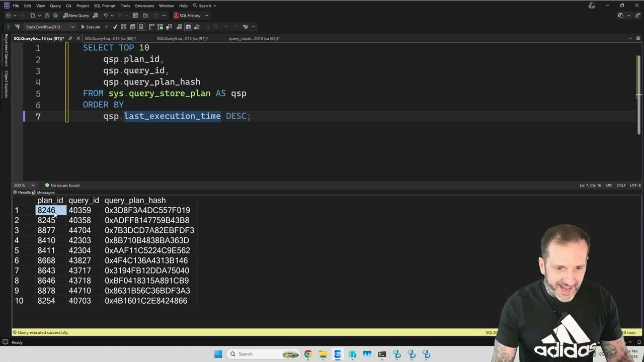Switch to the SQLQuery4 tab

(110, 38)
